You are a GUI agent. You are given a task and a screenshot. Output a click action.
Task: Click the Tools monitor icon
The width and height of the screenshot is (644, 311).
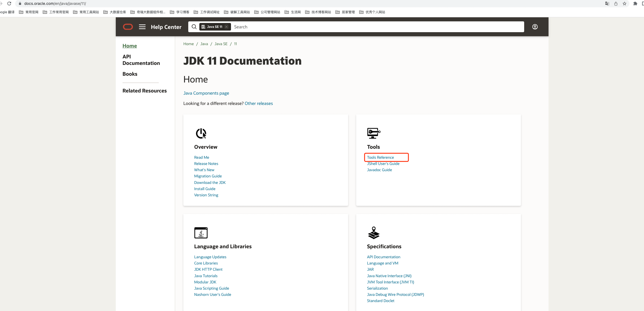374,133
